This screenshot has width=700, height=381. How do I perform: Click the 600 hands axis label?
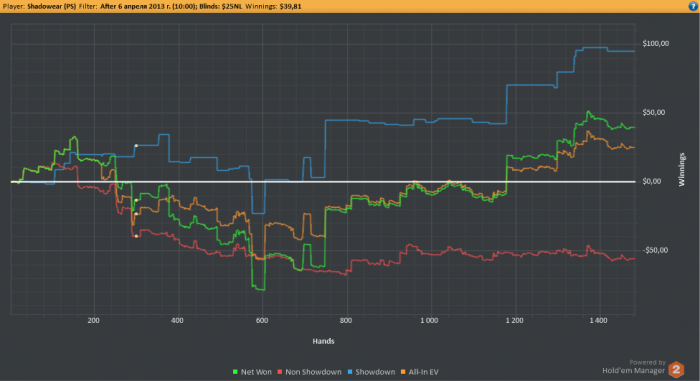pos(262,320)
